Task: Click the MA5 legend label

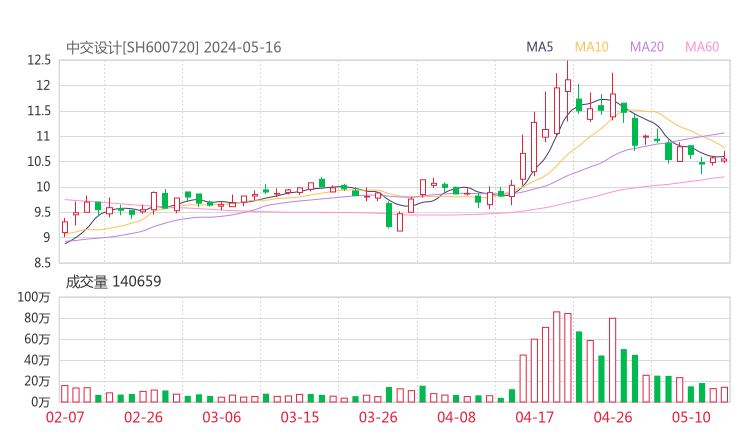Action: click(539, 47)
